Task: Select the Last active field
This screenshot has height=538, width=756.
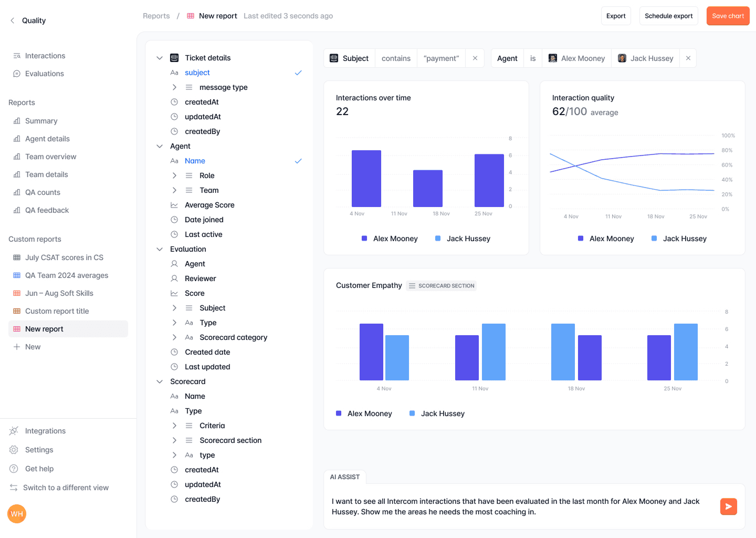Action: [203, 234]
